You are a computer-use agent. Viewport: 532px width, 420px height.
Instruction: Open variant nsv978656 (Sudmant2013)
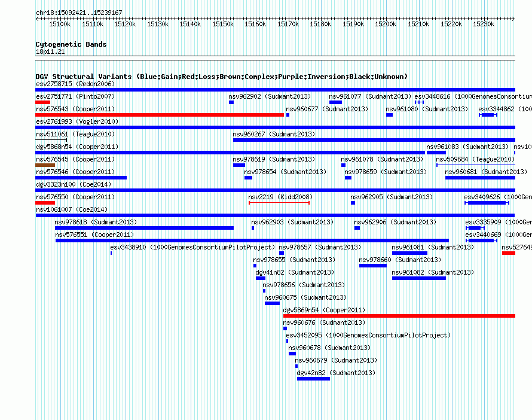[304, 285]
